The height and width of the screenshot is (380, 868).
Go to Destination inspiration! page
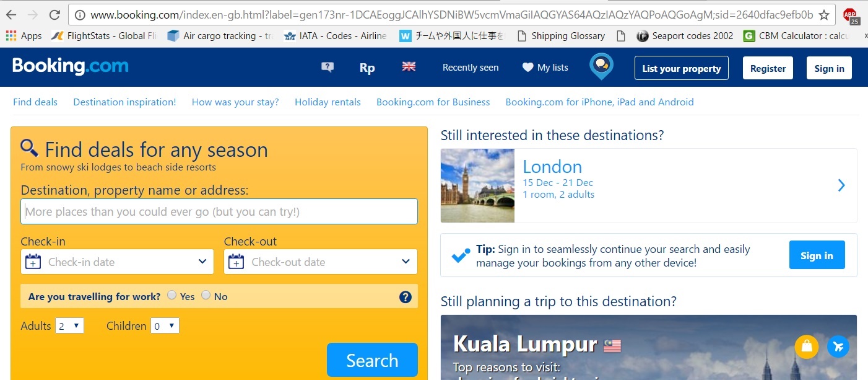[x=124, y=102]
